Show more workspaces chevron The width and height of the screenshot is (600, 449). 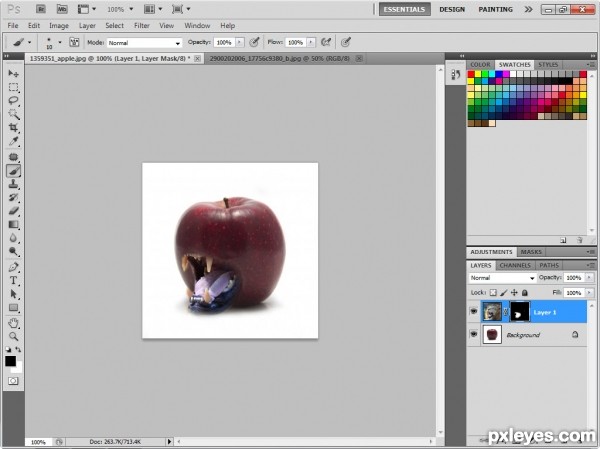coord(528,9)
